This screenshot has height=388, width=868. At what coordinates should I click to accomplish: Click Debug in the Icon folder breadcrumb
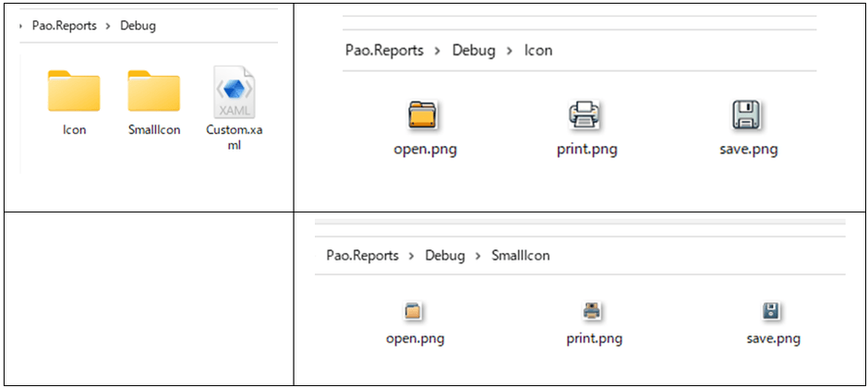[474, 51]
